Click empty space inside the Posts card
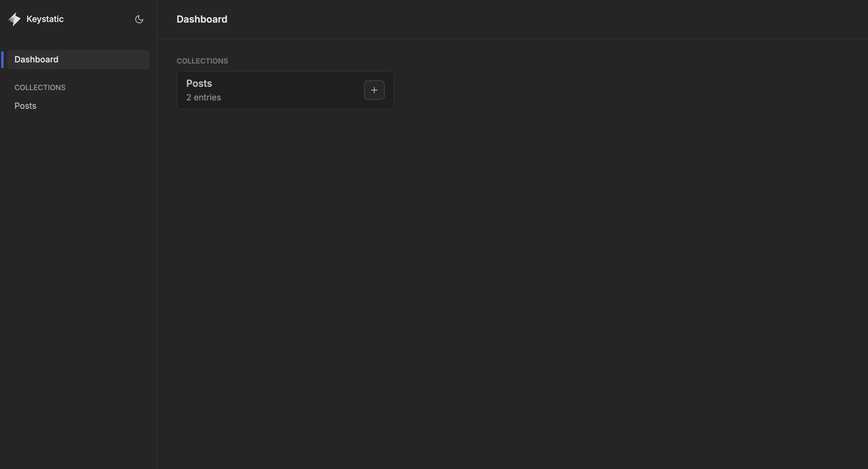 (286, 90)
